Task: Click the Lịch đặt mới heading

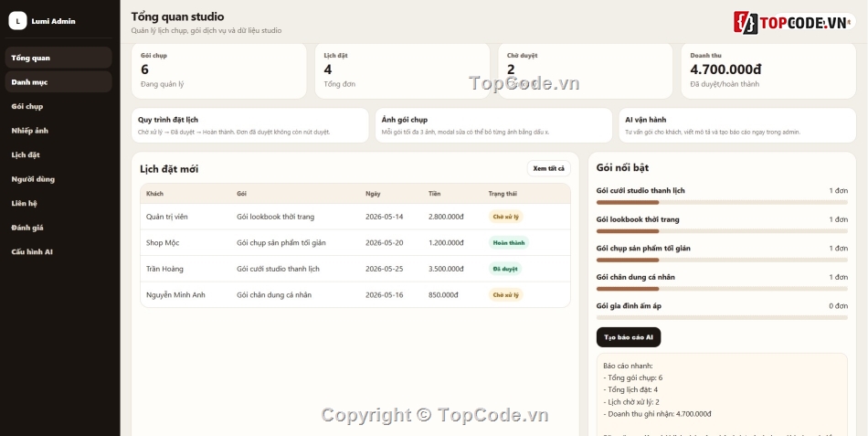Action: (x=169, y=169)
